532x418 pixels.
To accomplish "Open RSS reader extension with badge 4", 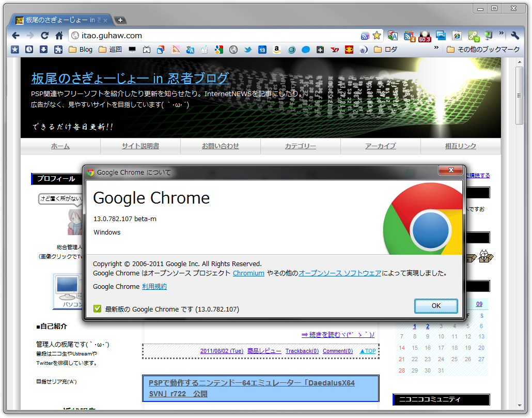I will pyautogui.click(x=409, y=36).
